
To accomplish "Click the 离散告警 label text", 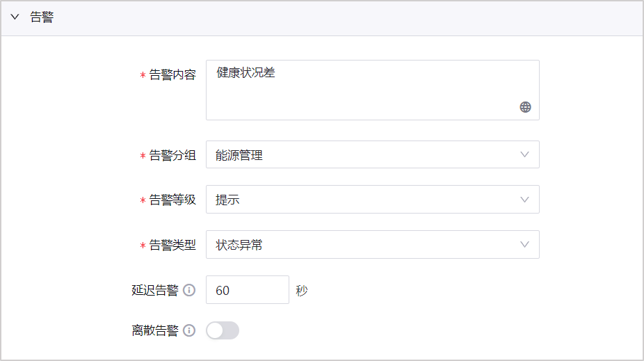I will (154, 330).
